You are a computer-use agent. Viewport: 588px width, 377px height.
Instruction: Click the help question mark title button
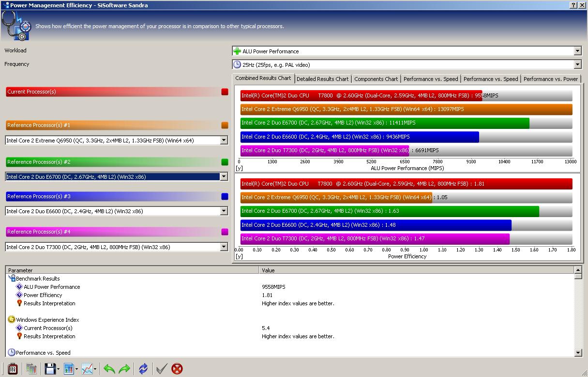coord(573,5)
